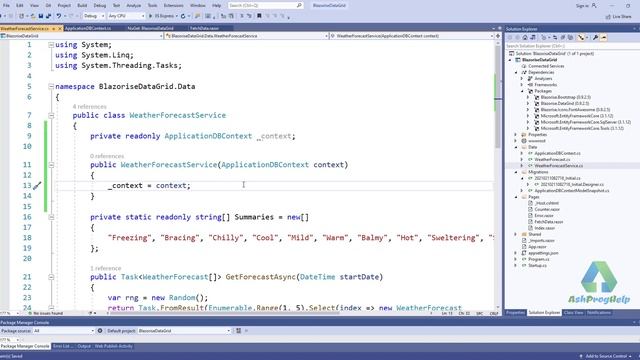This screenshot has height=360, width=640.
Task: Expand the wwwroot folder
Action: [516, 141]
